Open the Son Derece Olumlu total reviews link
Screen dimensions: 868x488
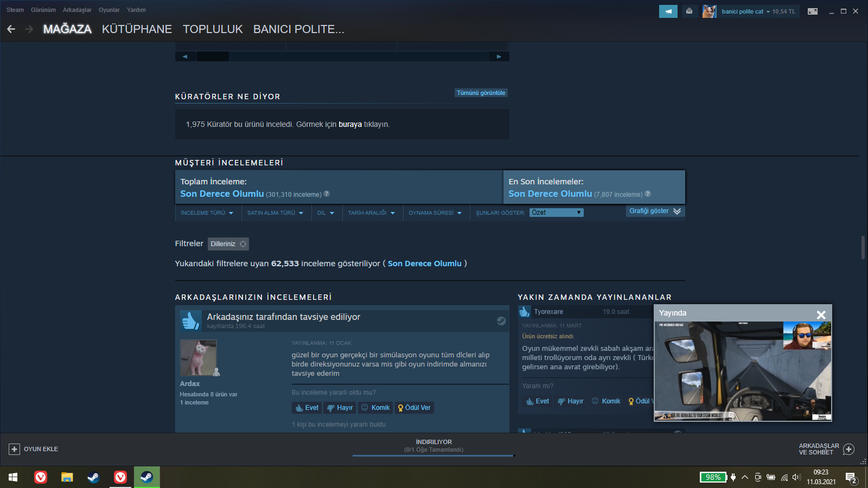[x=222, y=194]
